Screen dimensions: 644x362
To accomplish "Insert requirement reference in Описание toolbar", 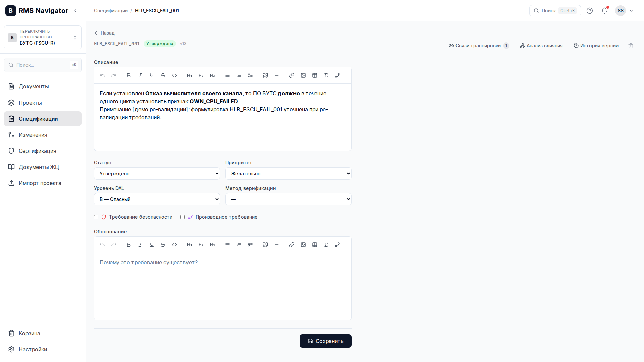I will click(337, 75).
